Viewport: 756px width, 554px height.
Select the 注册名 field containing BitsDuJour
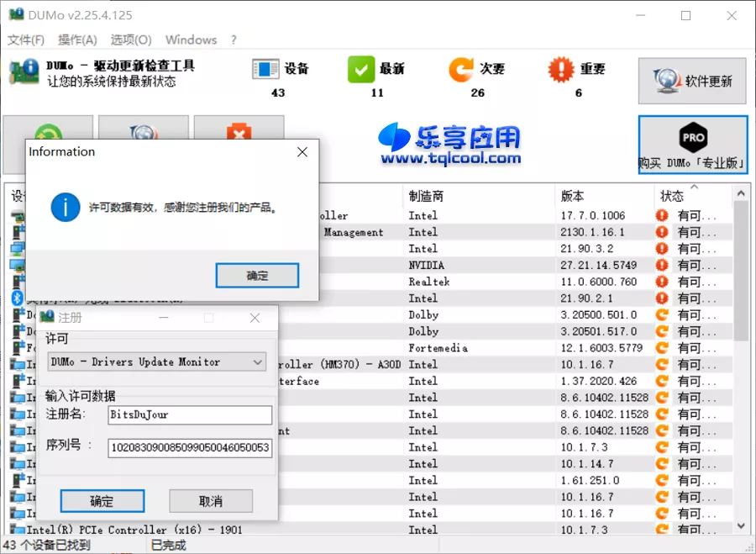point(189,414)
